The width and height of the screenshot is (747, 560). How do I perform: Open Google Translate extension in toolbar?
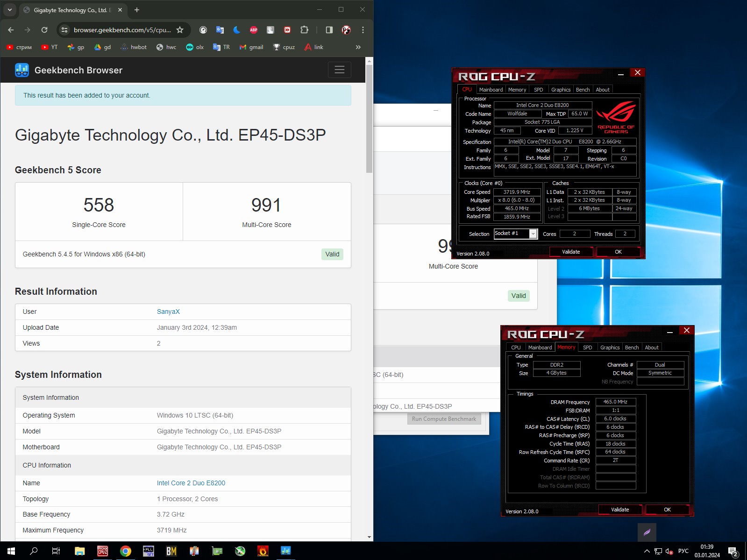tap(220, 30)
